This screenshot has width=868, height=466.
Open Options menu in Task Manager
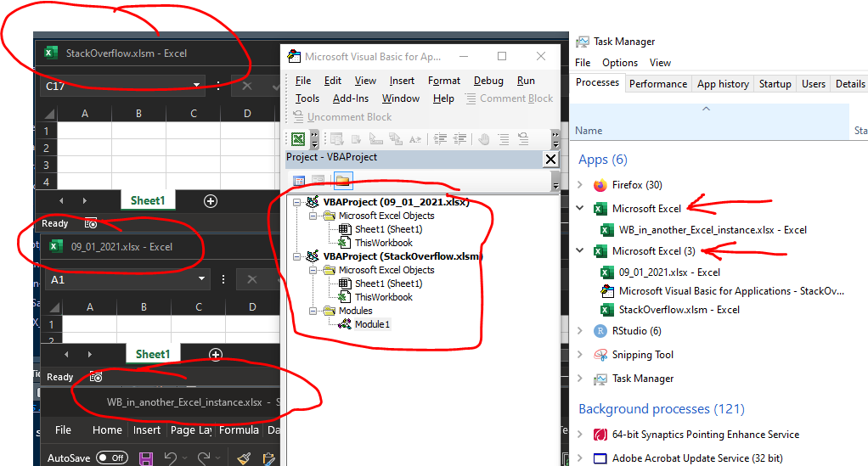tap(620, 63)
